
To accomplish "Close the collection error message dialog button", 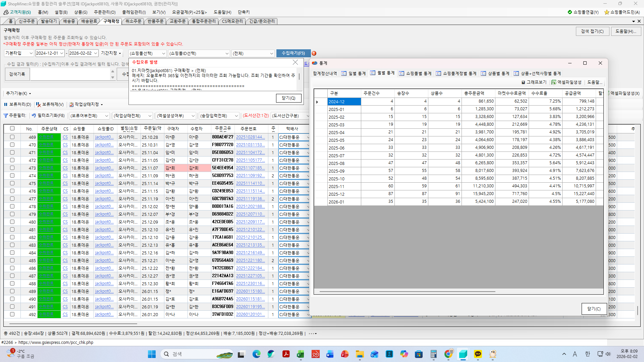I will 288,98.
